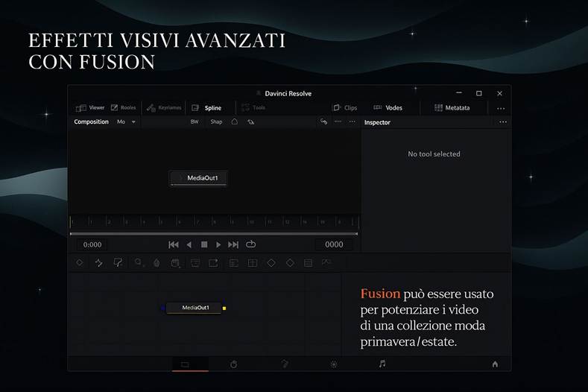This screenshot has width=588, height=392.
Task: Click the split table layout icon
Action: [253, 263]
